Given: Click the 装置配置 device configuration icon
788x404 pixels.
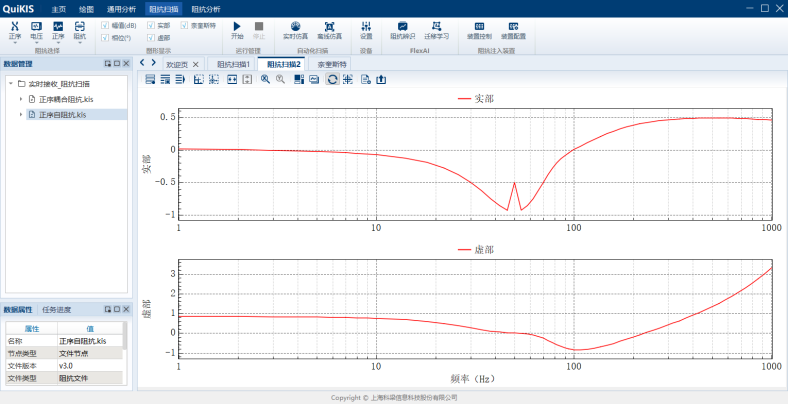Looking at the screenshot, I should tap(513, 27).
